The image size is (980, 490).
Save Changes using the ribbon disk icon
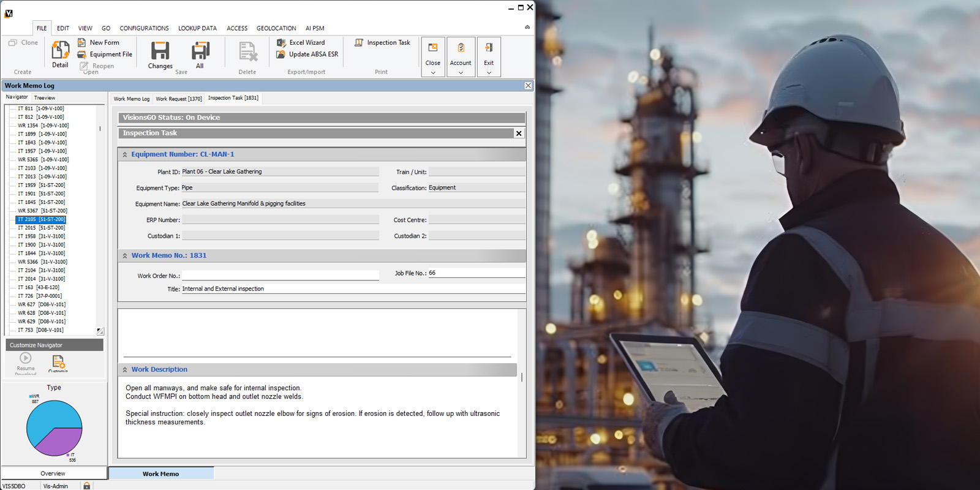160,51
